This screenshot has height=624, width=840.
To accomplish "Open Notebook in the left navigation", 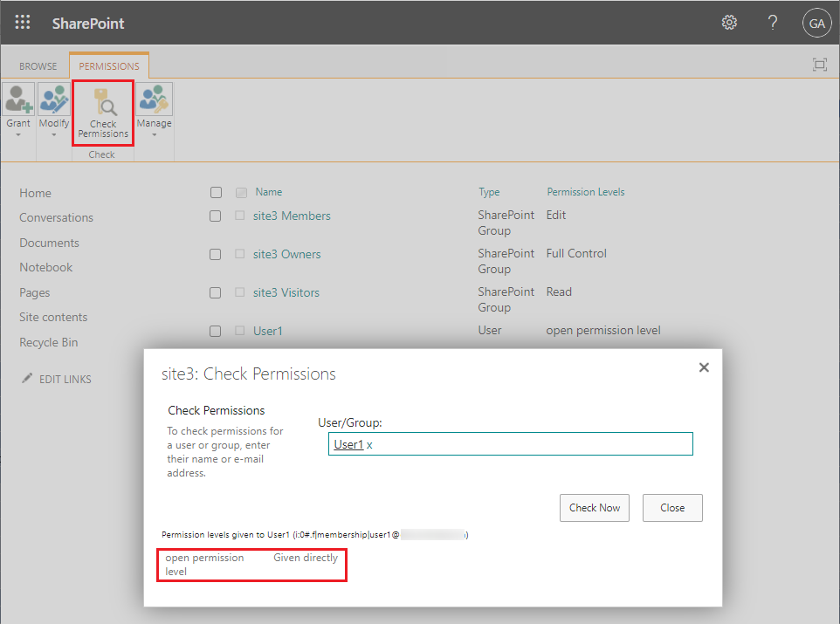I will (46, 267).
